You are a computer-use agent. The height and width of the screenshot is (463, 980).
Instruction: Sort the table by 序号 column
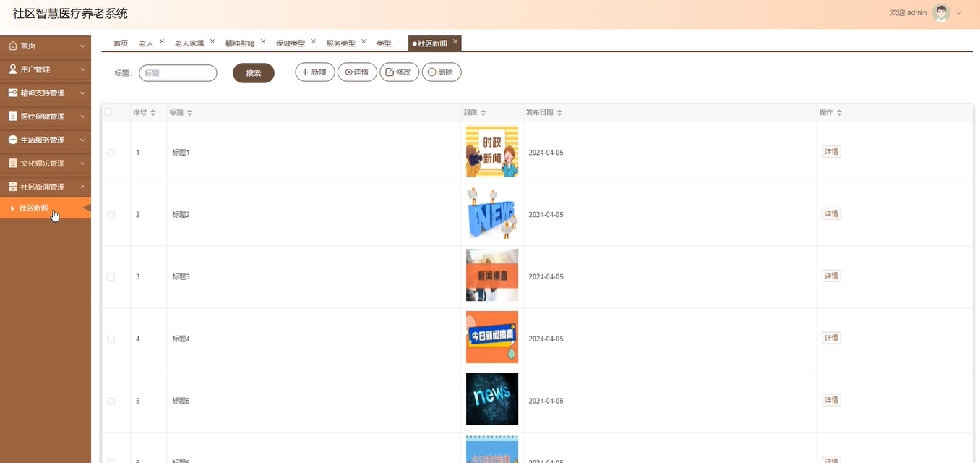point(153,113)
